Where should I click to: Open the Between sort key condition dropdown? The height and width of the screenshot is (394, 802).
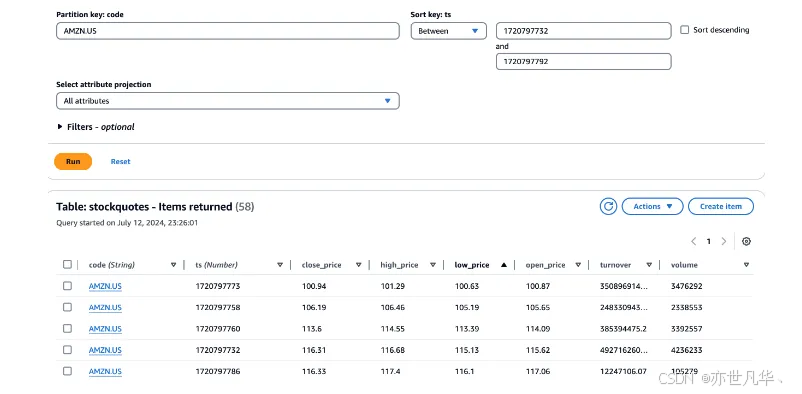(449, 31)
